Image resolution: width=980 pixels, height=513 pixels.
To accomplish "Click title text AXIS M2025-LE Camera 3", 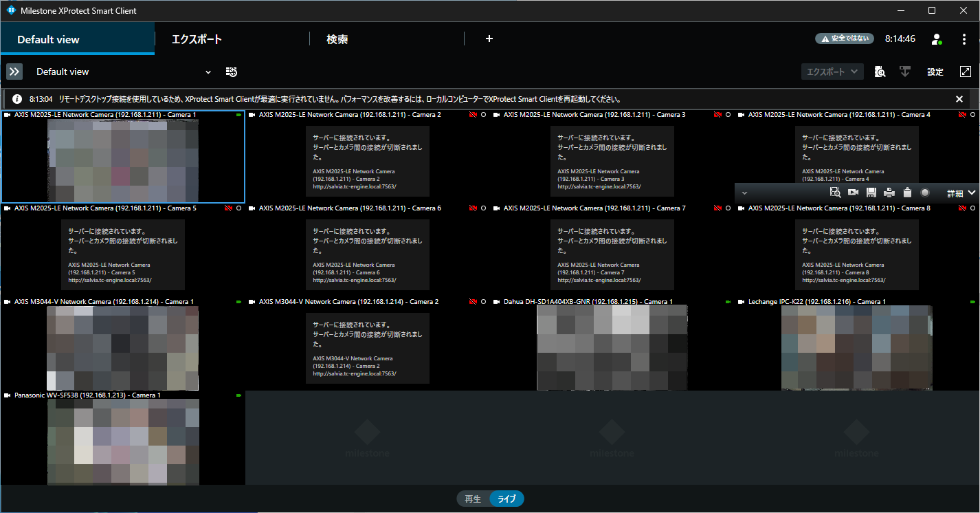I will point(594,115).
